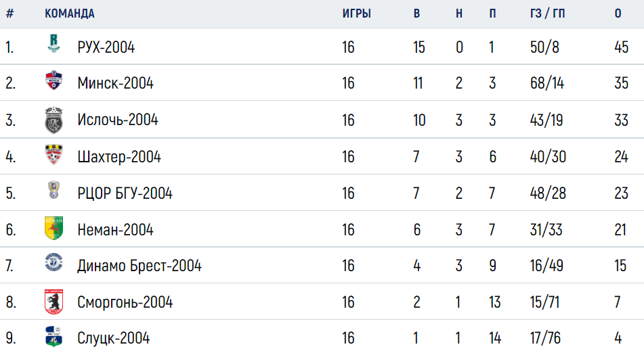Click the Сморгонь-2004 red bear crest
Viewport: 644px width, 353px height.
click(x=53, y=302)
